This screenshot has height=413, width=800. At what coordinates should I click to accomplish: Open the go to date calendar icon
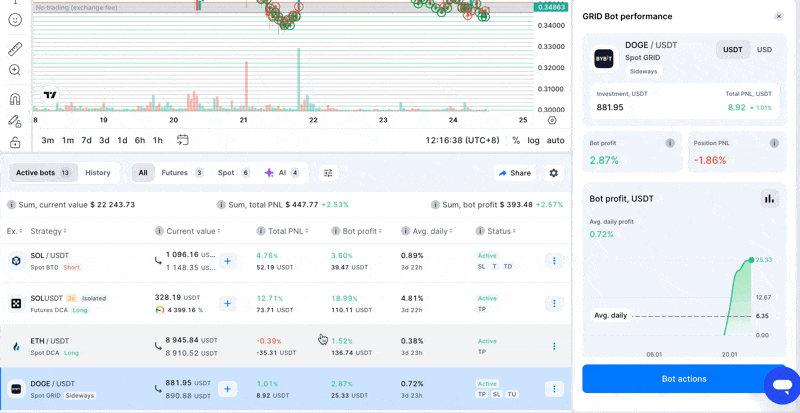pos(182,140)
